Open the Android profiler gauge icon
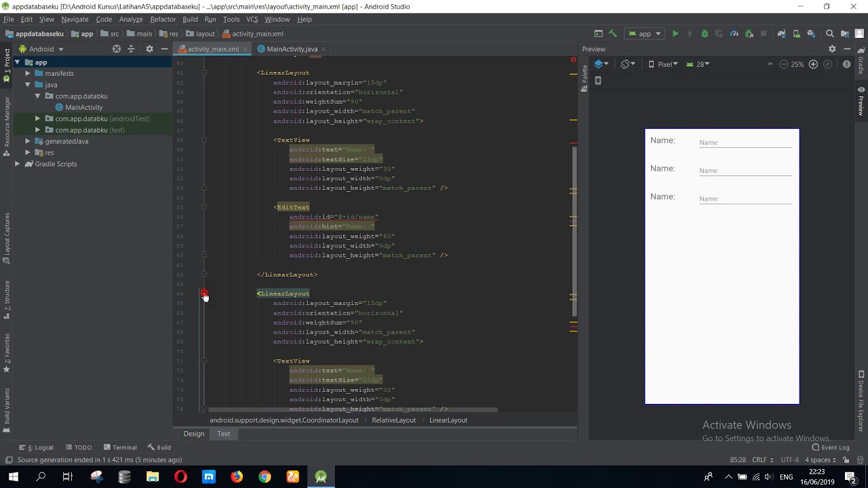The height and width of the screenshot is (488, 868). click(734, 33)
